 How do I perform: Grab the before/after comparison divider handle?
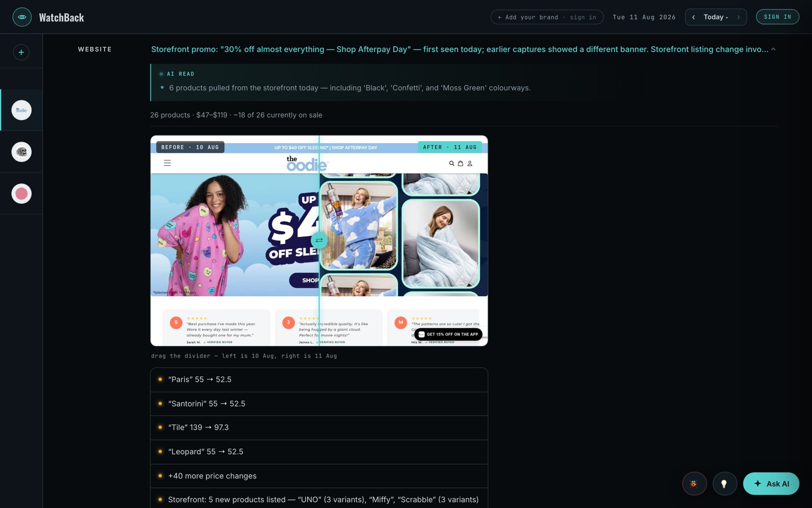point(319,240)
